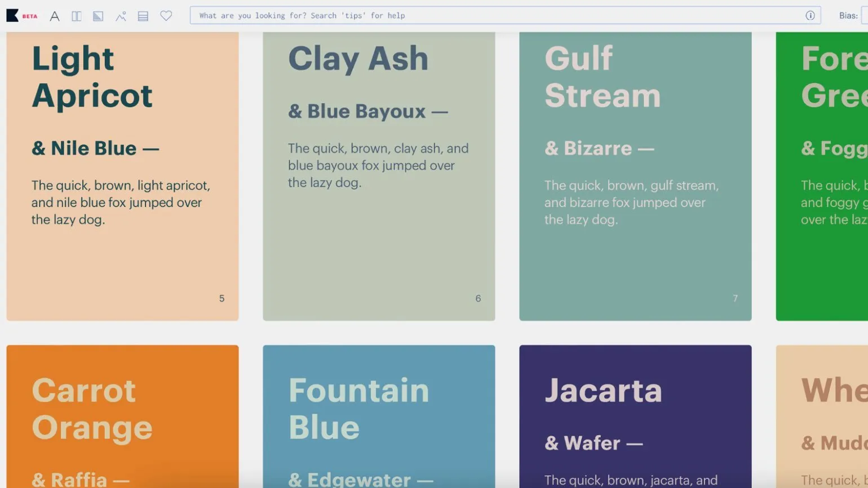
Task: Click the BETA label beside the logo
Action: [30, 16]
